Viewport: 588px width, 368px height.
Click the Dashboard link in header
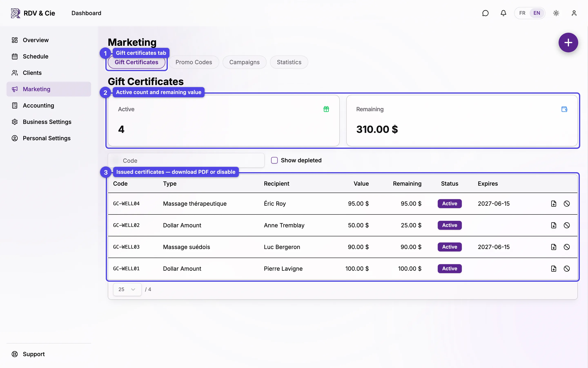tap(86, 13)
